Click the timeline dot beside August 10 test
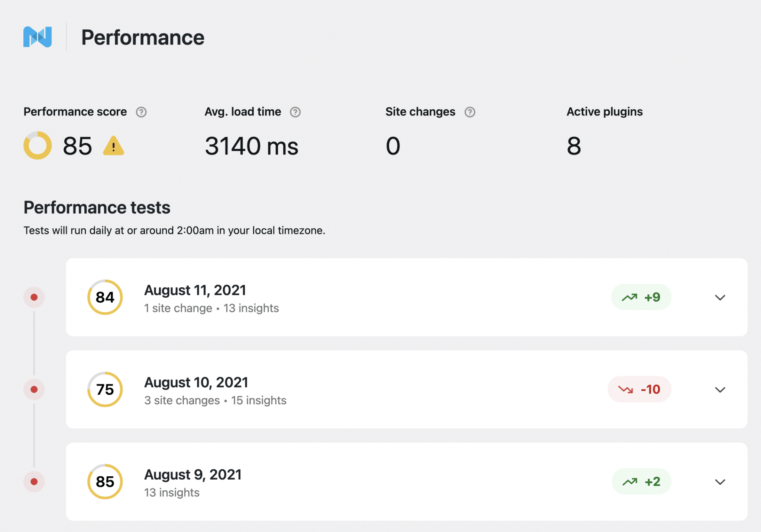Viewport: 761px width, 532px height. tap(34, 389)
